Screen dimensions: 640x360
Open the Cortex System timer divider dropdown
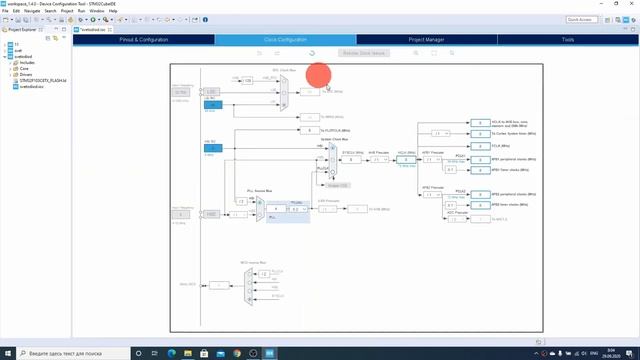pyautogui.click(x=441, y=133)
